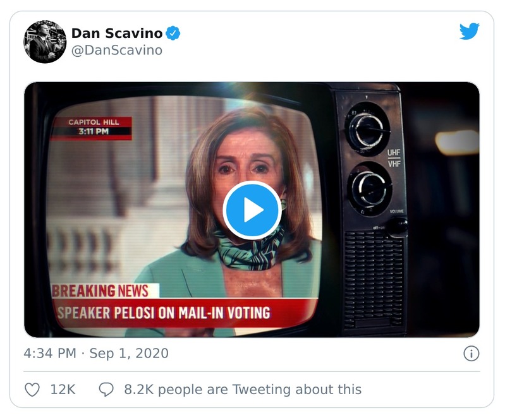This screenshot has width=505, height=420.
Task: Click the 12K likes count
Action: pyautogui.click(x=63, y=390)
